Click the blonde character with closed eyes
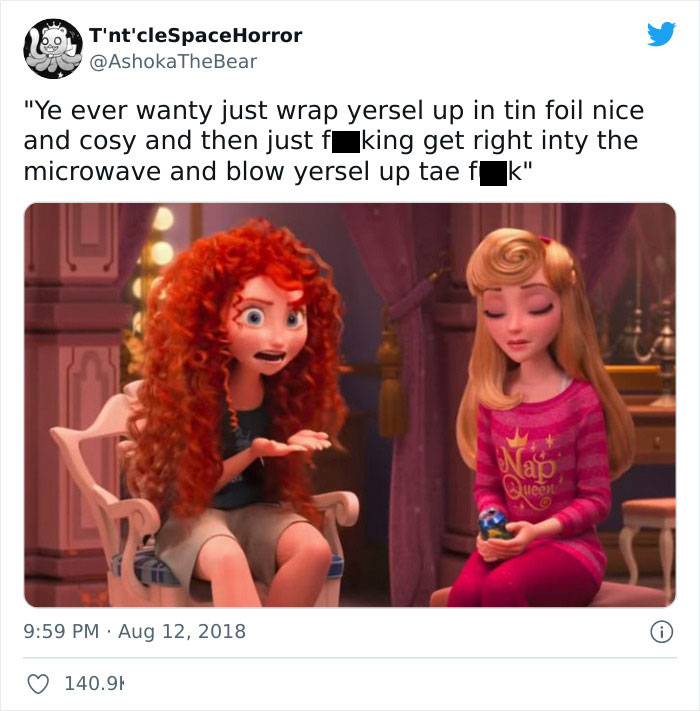Image resolution: width=700 pixels, height=711 pixels. tap(542, 408)
